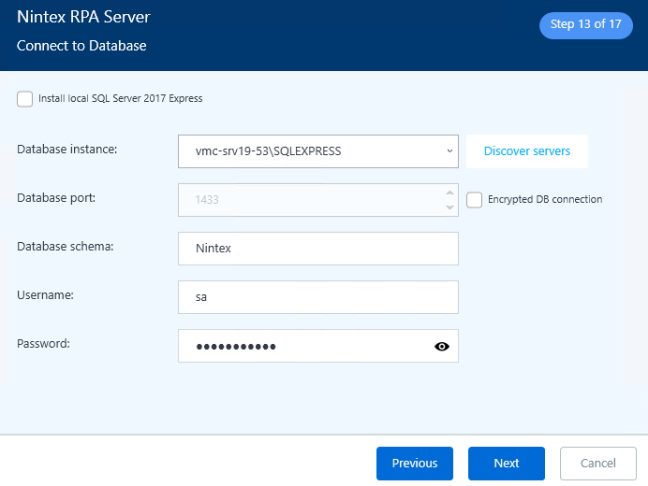This screenshot has height=486, width=648.
Task: Click the "Password:" field label
Action: point(44,343)
